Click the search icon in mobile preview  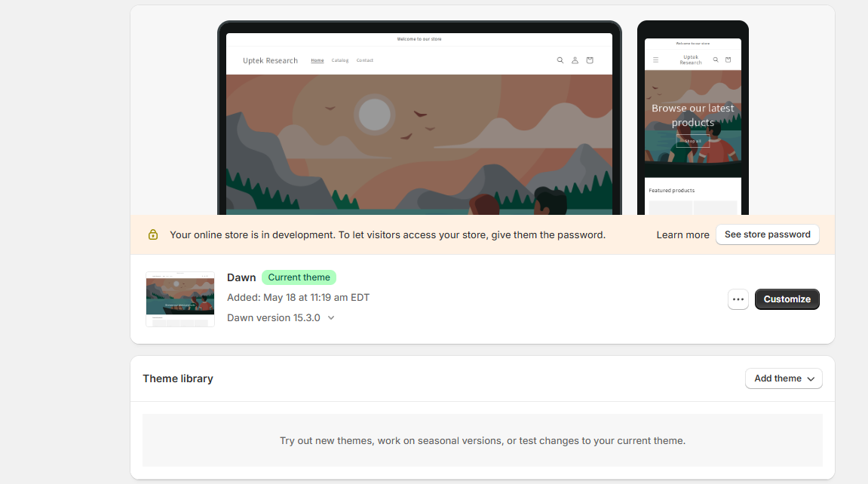point(715,60)
